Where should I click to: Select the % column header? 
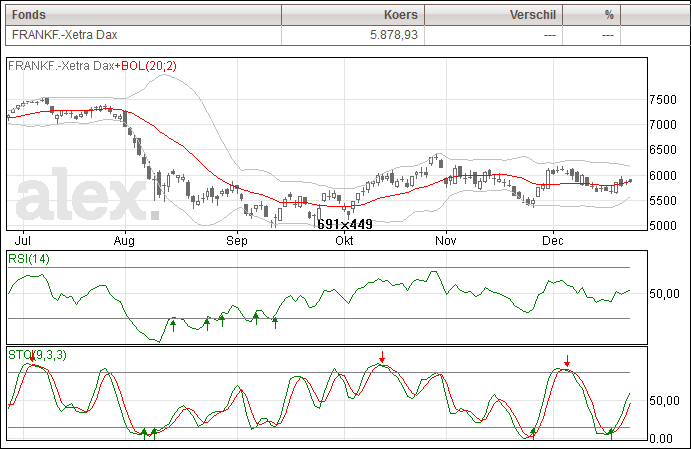tap(591, 15)
